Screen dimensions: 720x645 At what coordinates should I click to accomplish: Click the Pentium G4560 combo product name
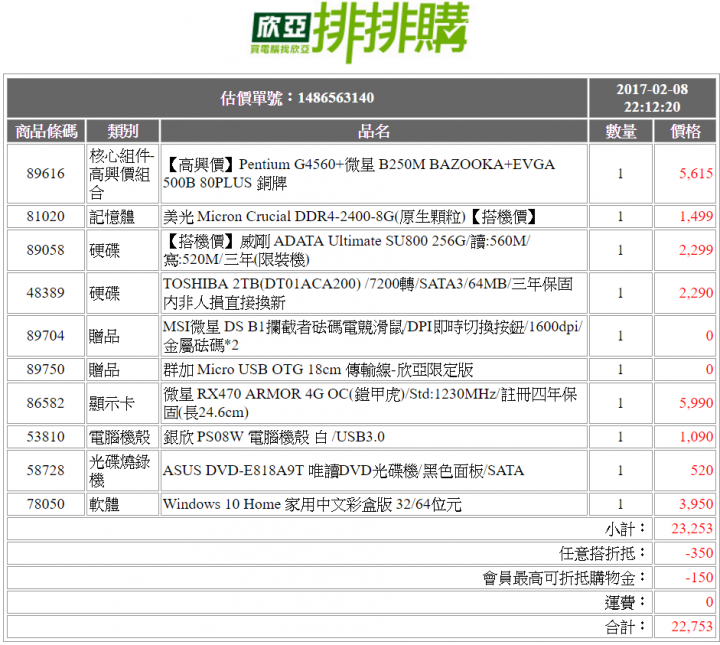(x=359, y=174)
